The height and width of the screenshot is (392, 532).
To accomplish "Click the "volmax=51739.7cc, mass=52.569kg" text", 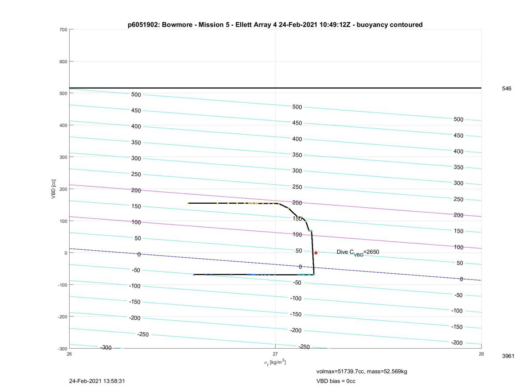I will pyautogui.click(x=361, y=371).
